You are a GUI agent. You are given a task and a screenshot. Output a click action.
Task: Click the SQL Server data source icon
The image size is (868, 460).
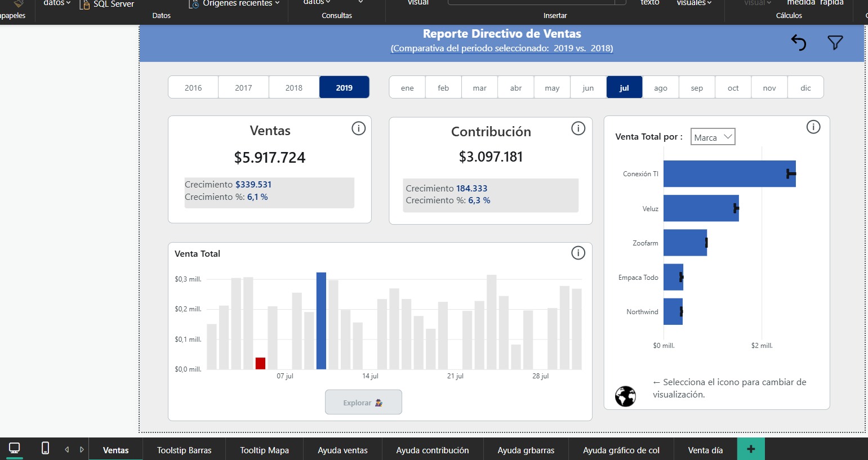tap(84, 5)
